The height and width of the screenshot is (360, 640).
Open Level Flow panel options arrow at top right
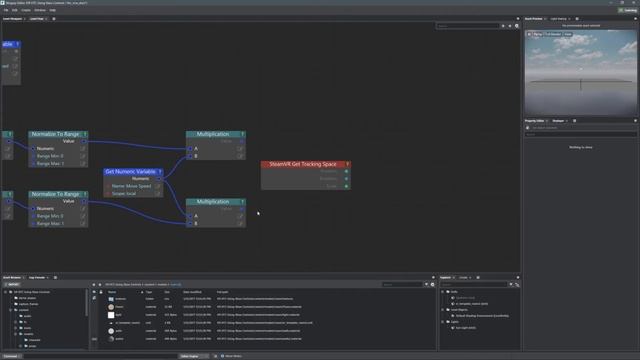click(518, 19)
